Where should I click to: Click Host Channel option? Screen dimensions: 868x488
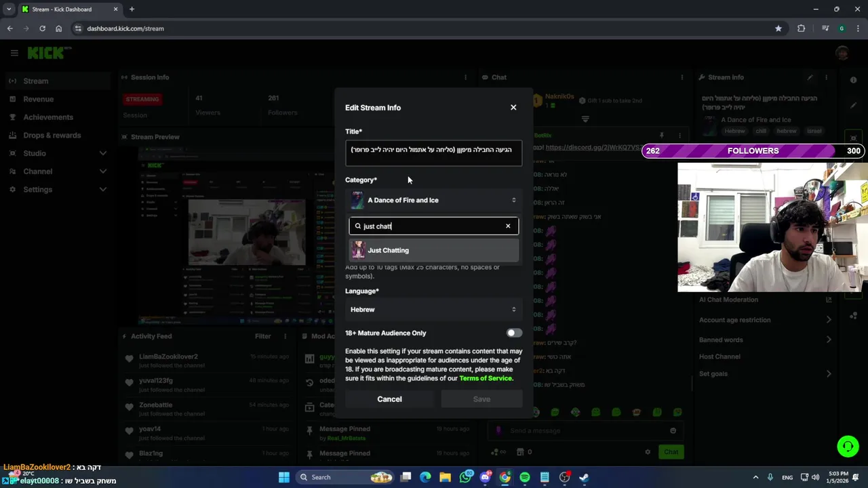coord(719,357)
